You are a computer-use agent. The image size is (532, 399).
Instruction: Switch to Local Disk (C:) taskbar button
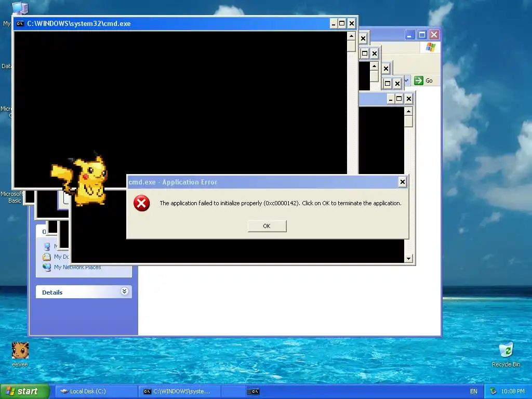(96, 391)
